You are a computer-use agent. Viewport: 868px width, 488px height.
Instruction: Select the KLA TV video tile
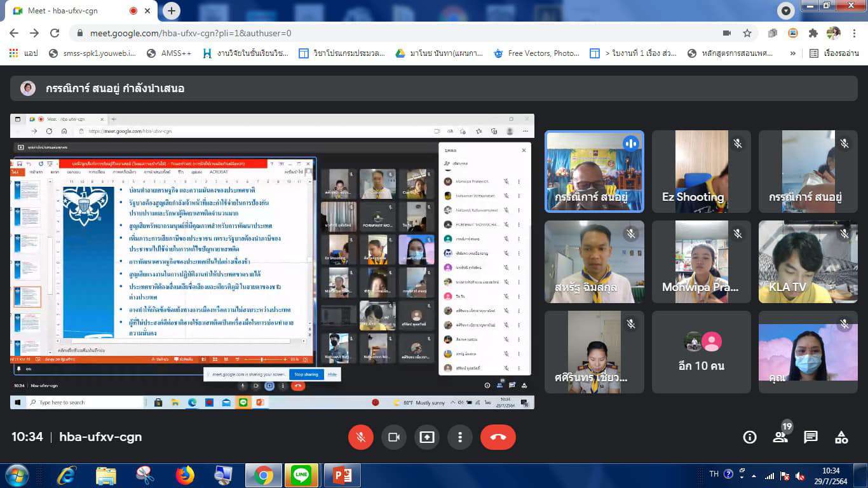808,262
